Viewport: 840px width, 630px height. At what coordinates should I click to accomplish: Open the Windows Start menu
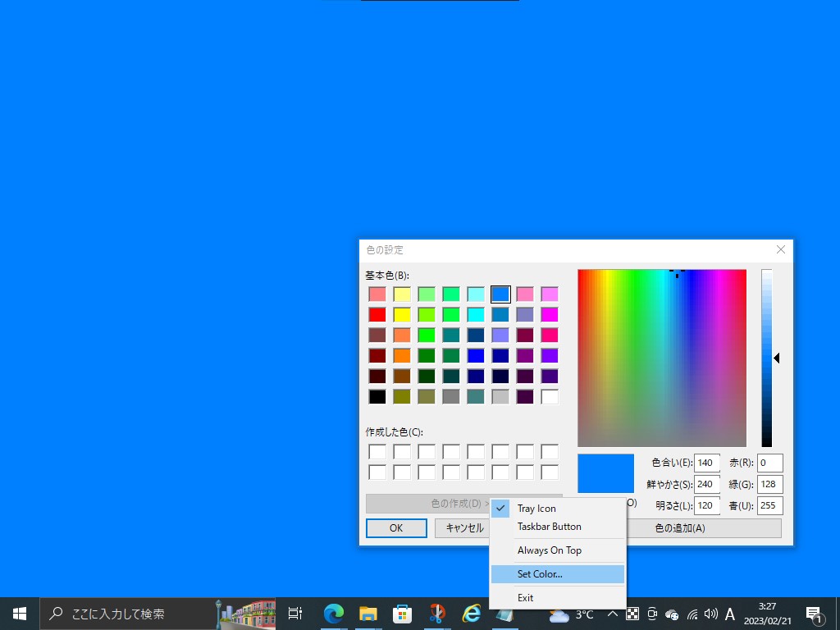[20, 614]
